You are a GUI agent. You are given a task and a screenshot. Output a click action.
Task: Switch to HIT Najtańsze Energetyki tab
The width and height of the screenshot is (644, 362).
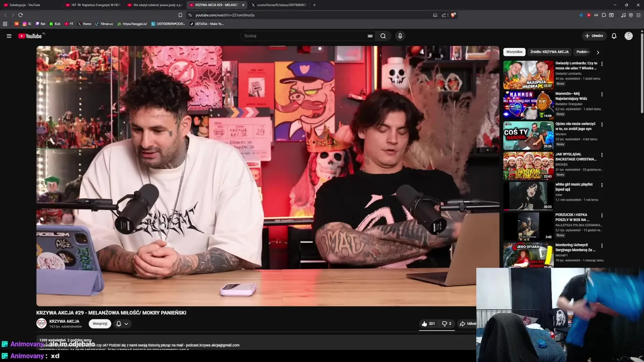pyautogui.click(x=93, y=5)
